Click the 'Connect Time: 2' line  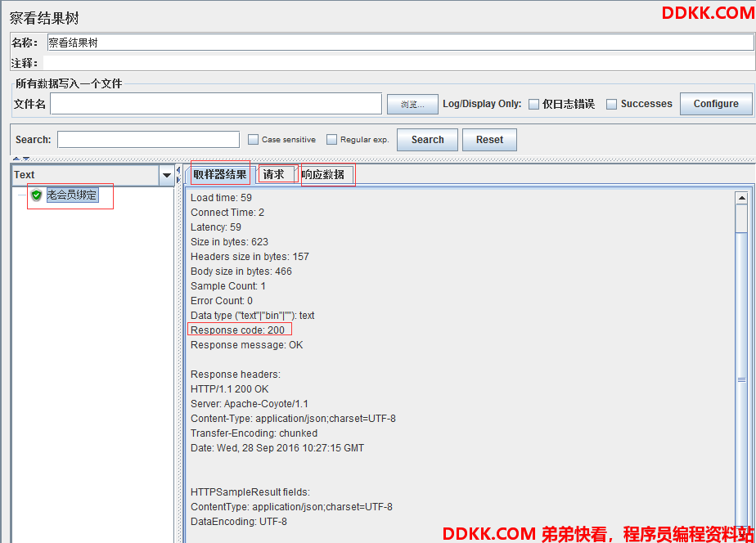[x=227, y=213]
